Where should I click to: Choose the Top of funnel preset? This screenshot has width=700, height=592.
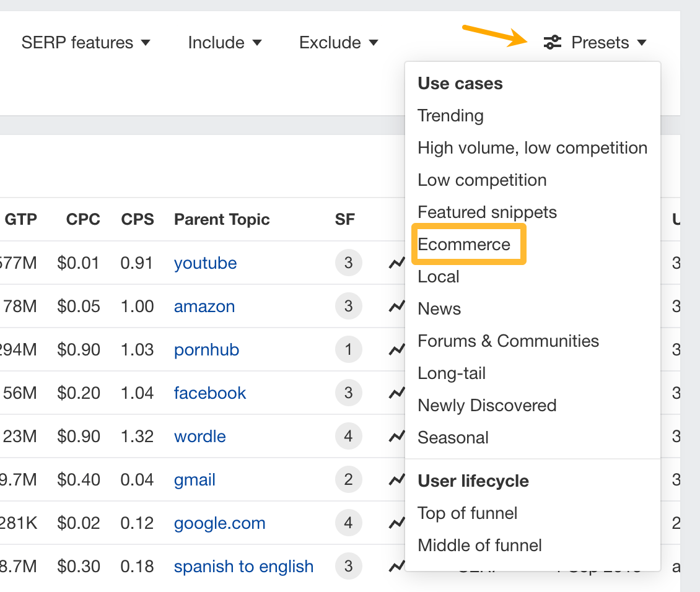[467, 513]
